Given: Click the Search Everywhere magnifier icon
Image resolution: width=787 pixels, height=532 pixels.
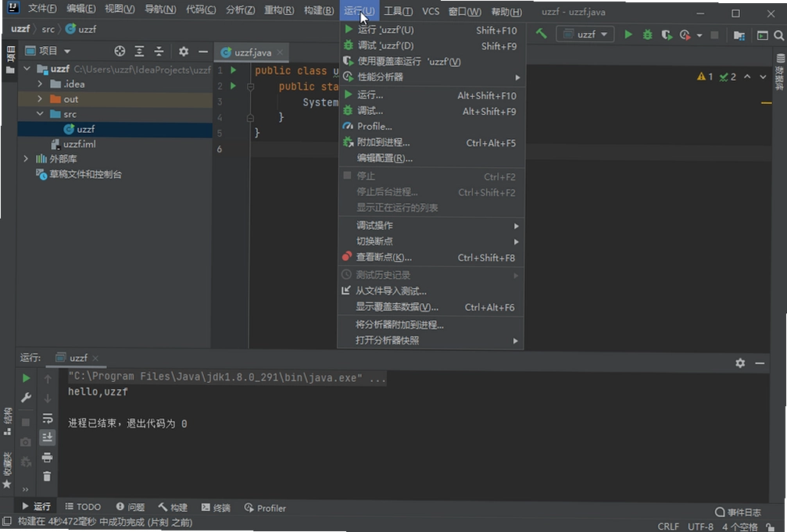Looking at the screenshot, I should [778, 35].
